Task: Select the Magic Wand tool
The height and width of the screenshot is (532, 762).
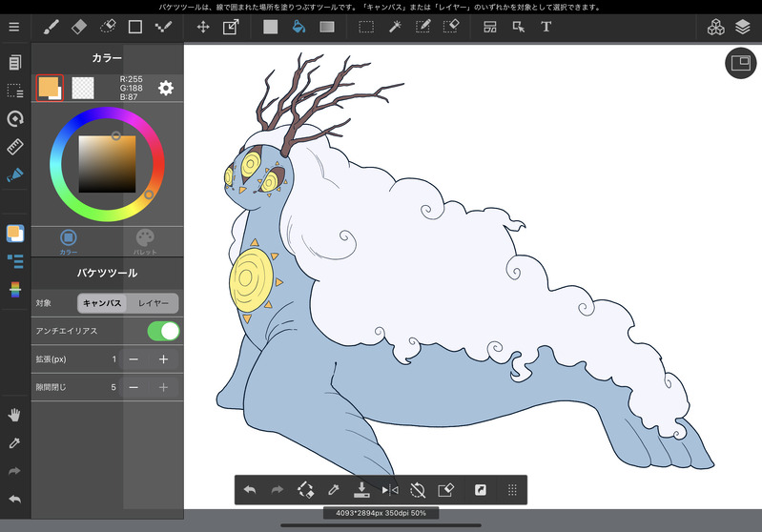Action: [x=395, y=27]
